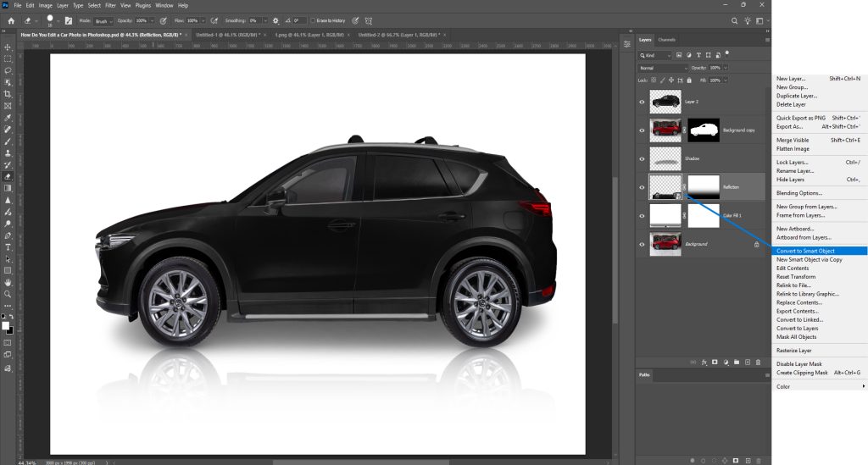This screenshot has width=868, height=465.
Task: Toggle symmetry paint butterfly icon
Action: pyautogui.click(x=369, y=20)
